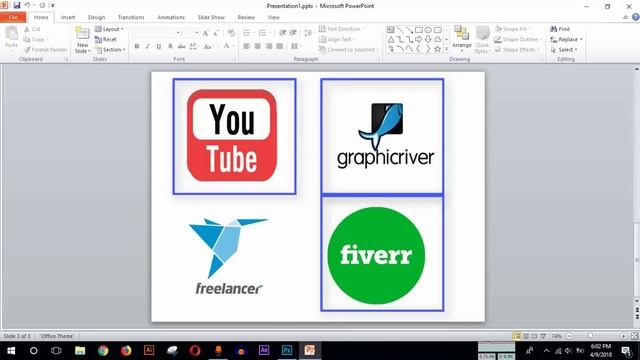Apply bullet list formatting
The image size is (640, 360).
[248, 33]
